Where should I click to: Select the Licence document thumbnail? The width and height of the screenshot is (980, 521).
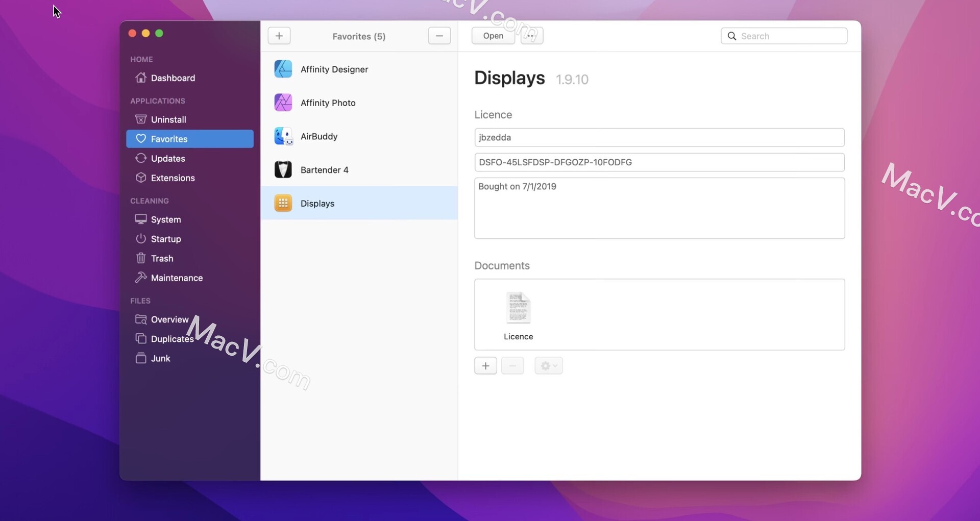click(x=519, y=315)
